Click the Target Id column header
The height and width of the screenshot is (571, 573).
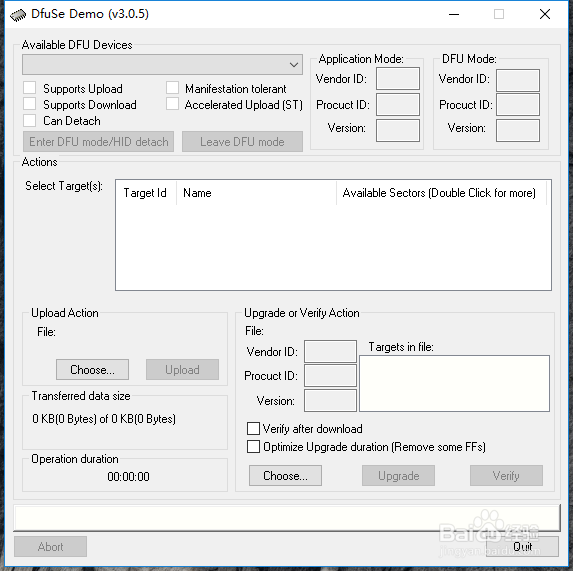pyautogui.click(x=145, y=193)
